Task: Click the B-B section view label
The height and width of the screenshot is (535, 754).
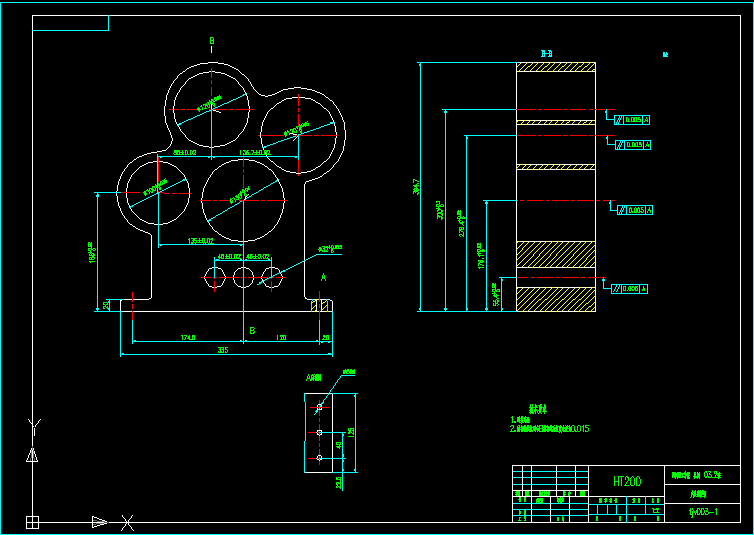Action: pos(547,53)
